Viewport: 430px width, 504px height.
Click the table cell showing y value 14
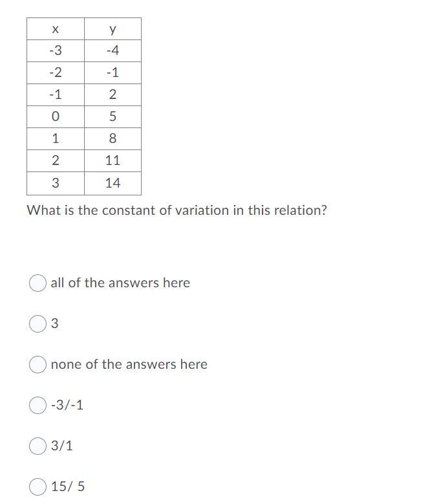[113, 183]
